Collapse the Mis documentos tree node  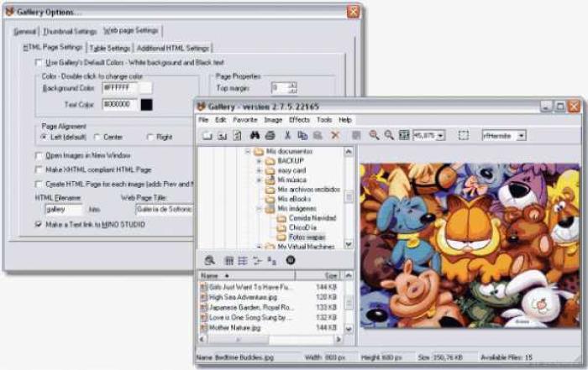tap(248, 152)
